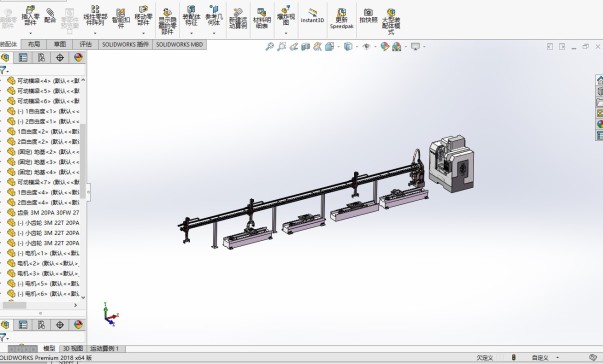This screenshot has height=364, width=603.
Task: Expand the Assembly Features dropdown arrow
Action: click(x=191, y=33)
